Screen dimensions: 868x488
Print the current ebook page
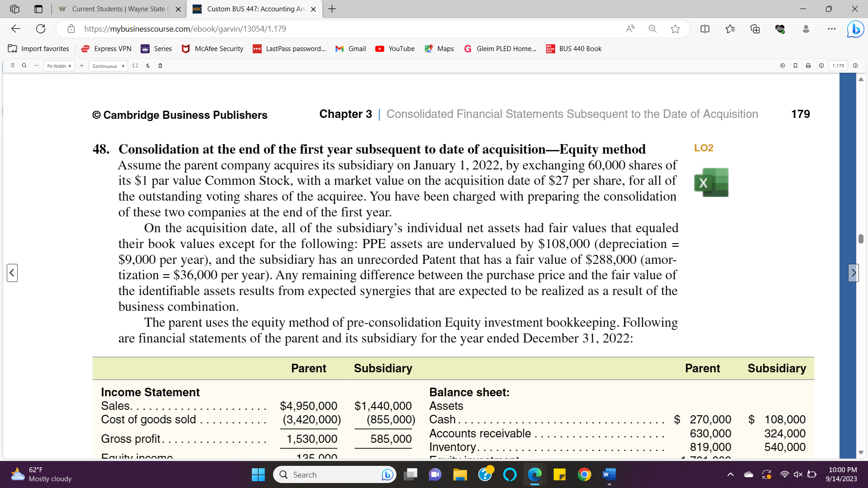click(x=808, y=66)
